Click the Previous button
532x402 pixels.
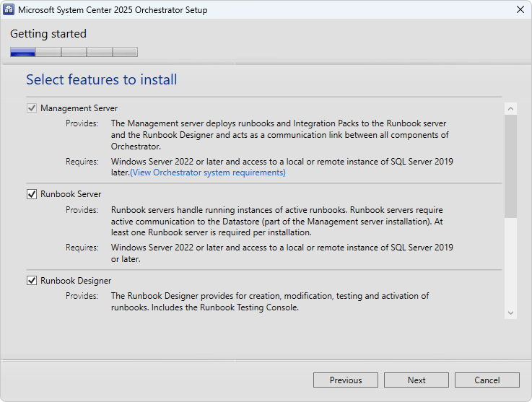coord(345,380)
